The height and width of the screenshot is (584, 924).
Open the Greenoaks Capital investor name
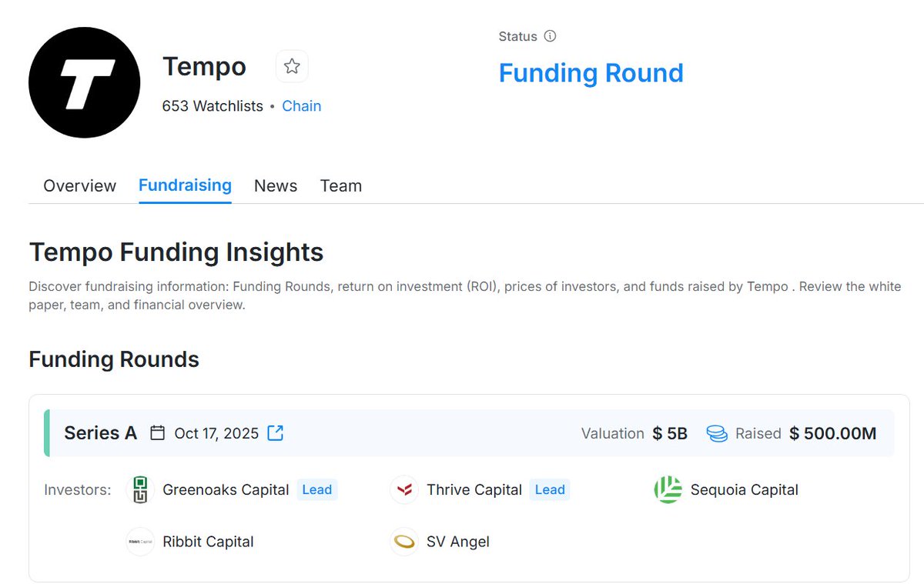(226, 490)
